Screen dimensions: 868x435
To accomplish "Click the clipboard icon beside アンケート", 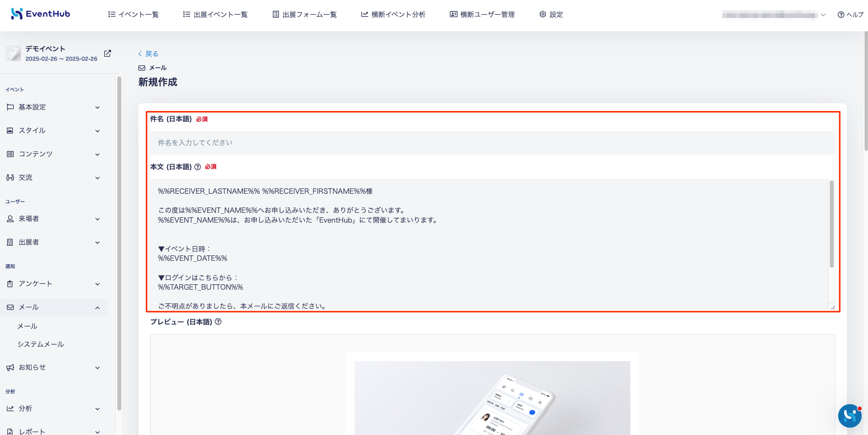I will pyautogui.click(x=10, y=284).
